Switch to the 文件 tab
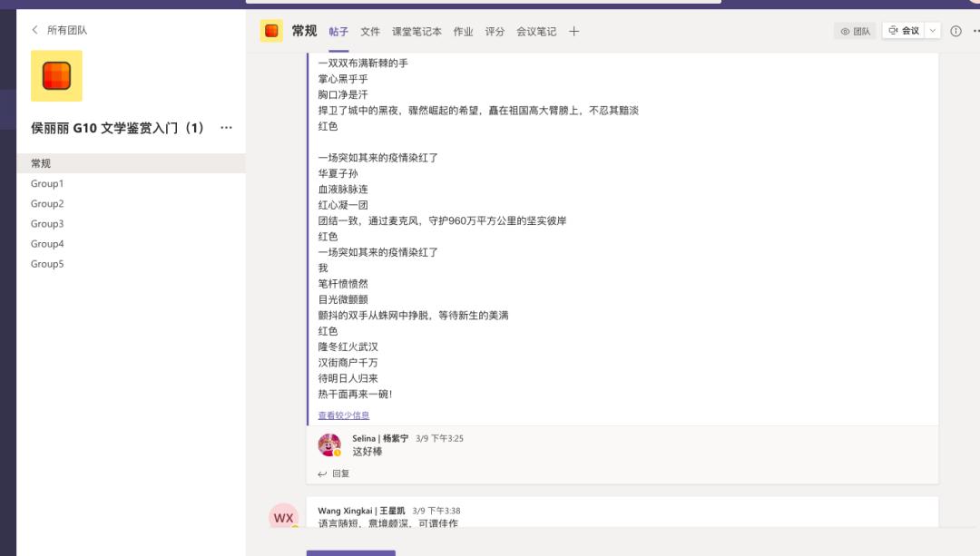 (x=369, y=30)
